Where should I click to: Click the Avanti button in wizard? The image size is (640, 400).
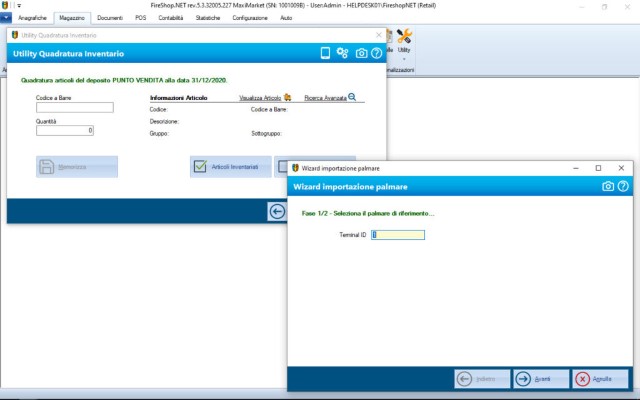(x=539, y=379)
